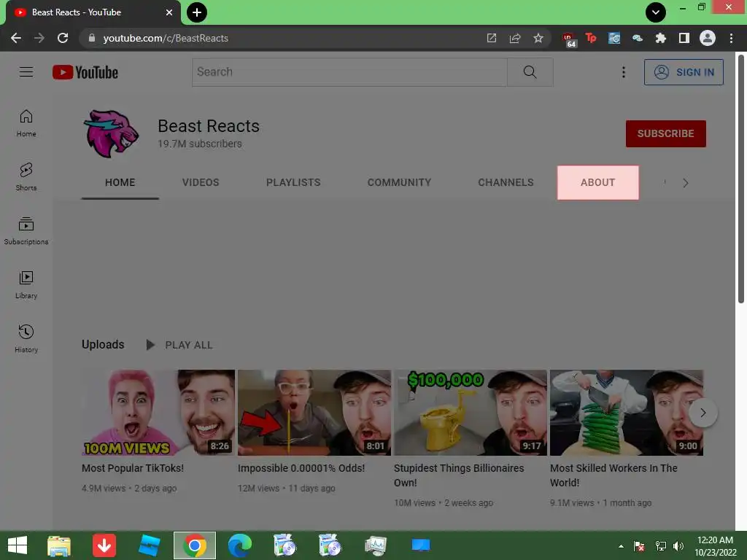Go back with the browser back arrow
Screen dimensions: 747x560
[16, 38]
